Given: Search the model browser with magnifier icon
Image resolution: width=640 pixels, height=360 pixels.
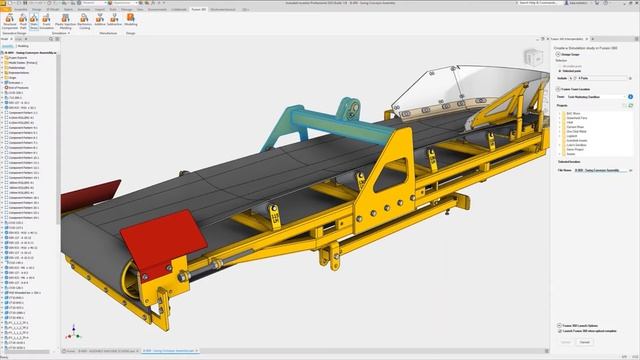Looking at the screenshot, I should click(51, 39).
